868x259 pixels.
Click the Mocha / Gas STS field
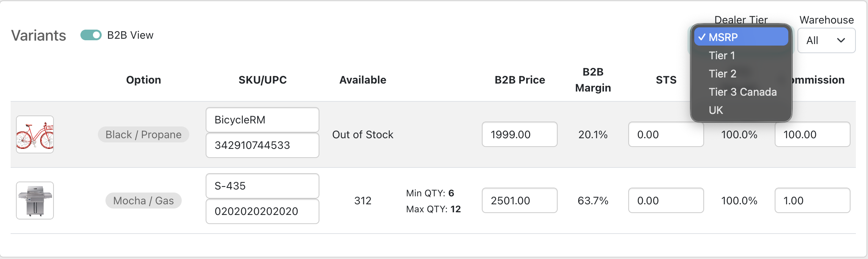point(666,201)
